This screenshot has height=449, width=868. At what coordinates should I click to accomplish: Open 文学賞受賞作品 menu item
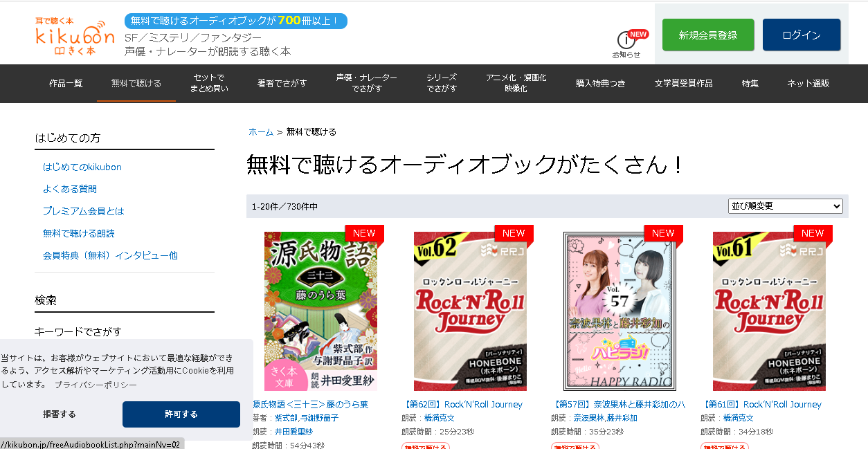[x=683, y=84]
